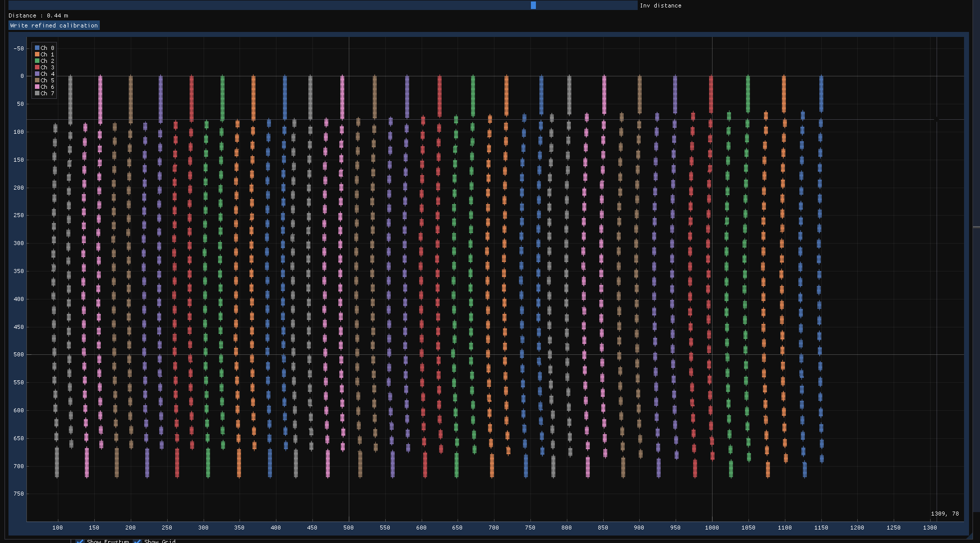
Task: Click the 1000 tick on horizontal axis
Action: coord(712,528)
